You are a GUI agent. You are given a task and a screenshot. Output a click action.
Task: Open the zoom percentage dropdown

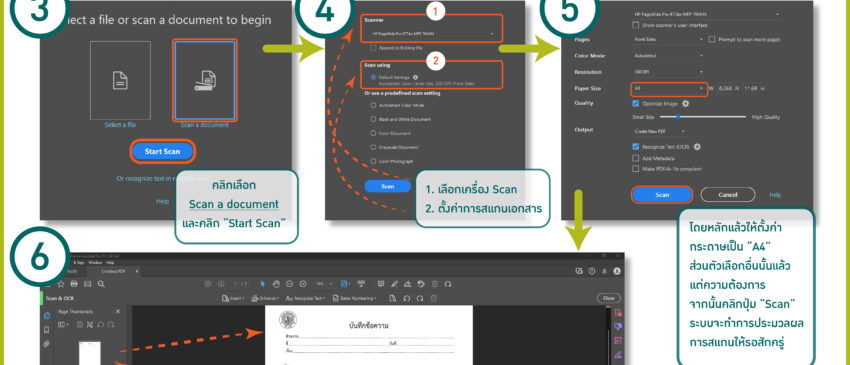point(323,284)
